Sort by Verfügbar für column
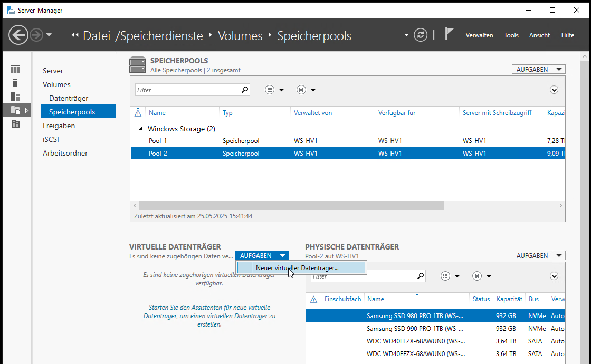This screenshot has width=591, height=364. click(397, 113)
